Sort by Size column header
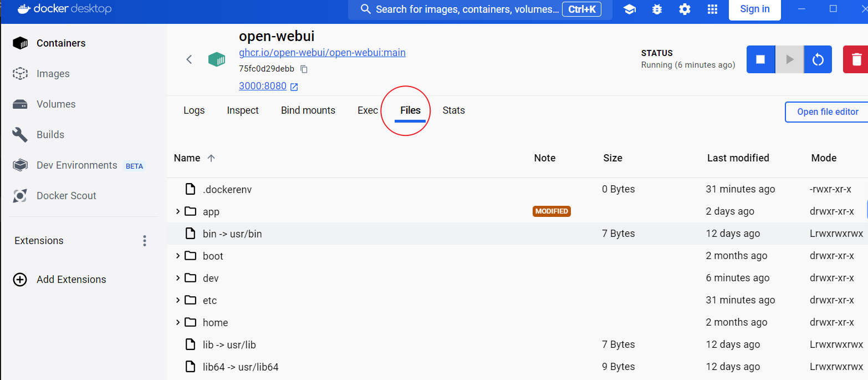868x380 pixels. pos(612,158)
